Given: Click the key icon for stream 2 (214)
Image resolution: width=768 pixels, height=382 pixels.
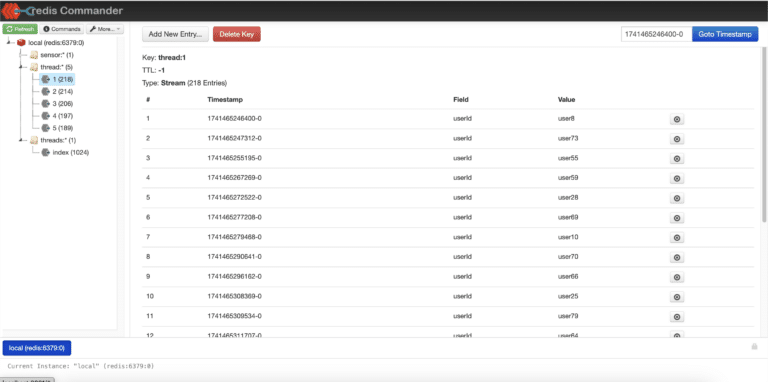Looking at the screenshot, I should tap(46, 92).
